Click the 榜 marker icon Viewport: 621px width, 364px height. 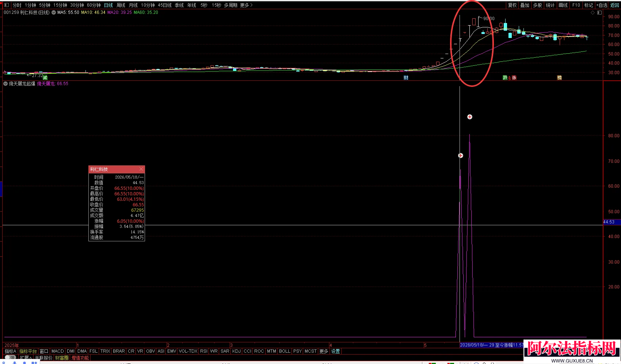click(x=559, y=78)
